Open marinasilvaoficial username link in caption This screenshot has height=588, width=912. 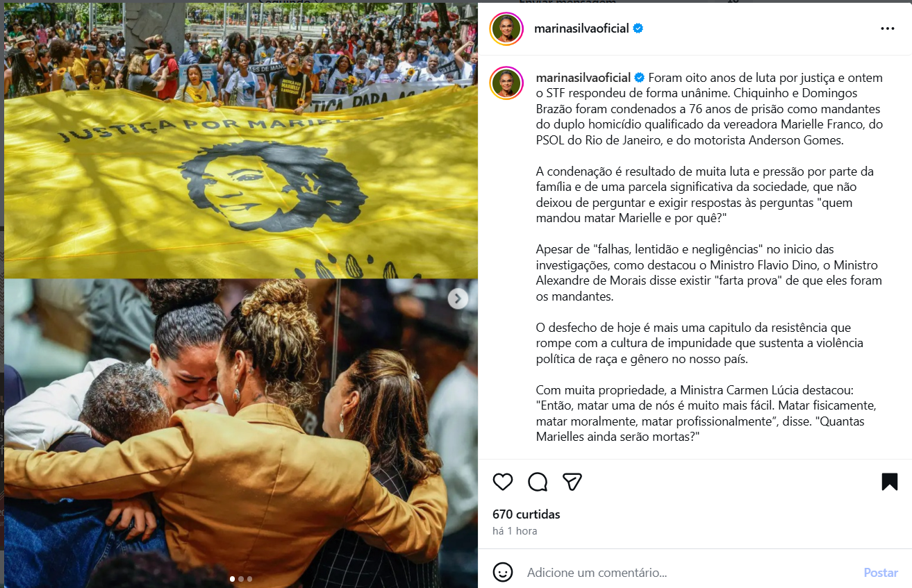(x=583, y=77)
